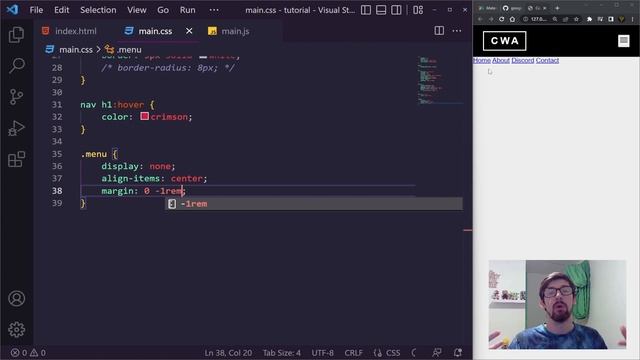640x360 pixels.
Task: Click .menu breadcrumb symbol
Action: 129,49
